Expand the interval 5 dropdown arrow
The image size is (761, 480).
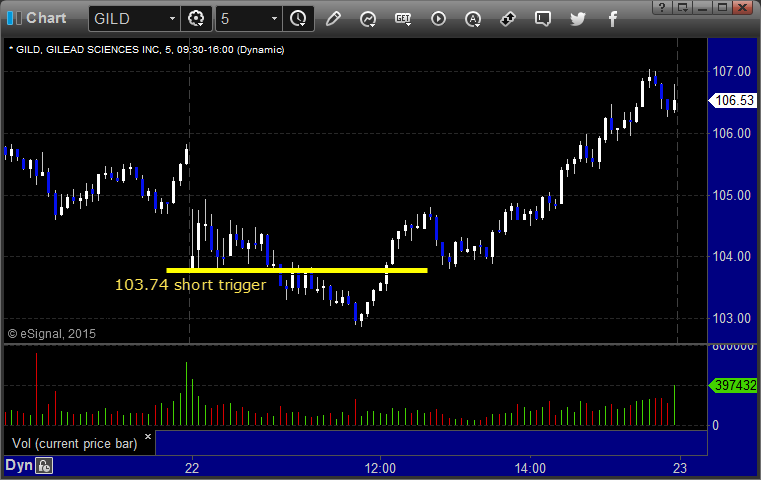point(274,19)
